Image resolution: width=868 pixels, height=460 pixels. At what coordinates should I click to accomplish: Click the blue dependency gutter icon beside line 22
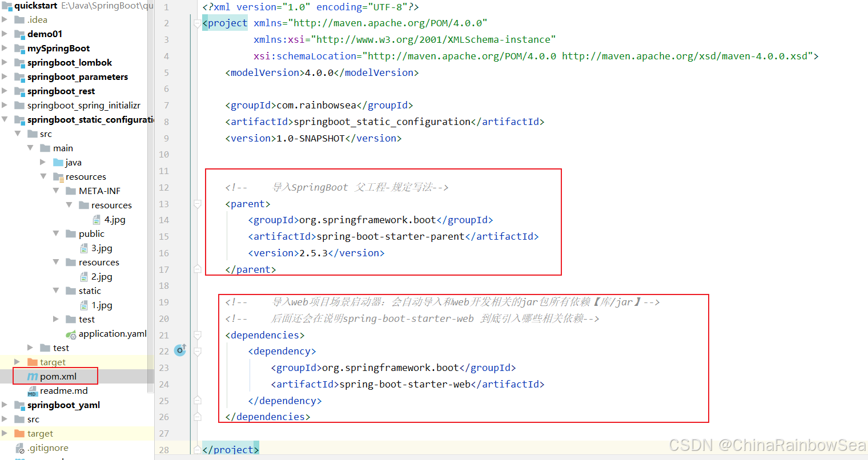[180, 351]
